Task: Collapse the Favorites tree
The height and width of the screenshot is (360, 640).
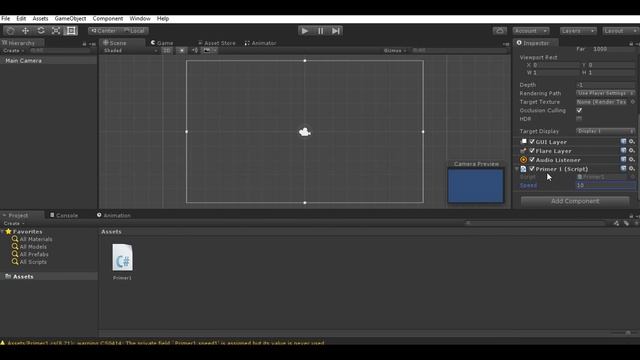Action: click(x=2, y=231)
